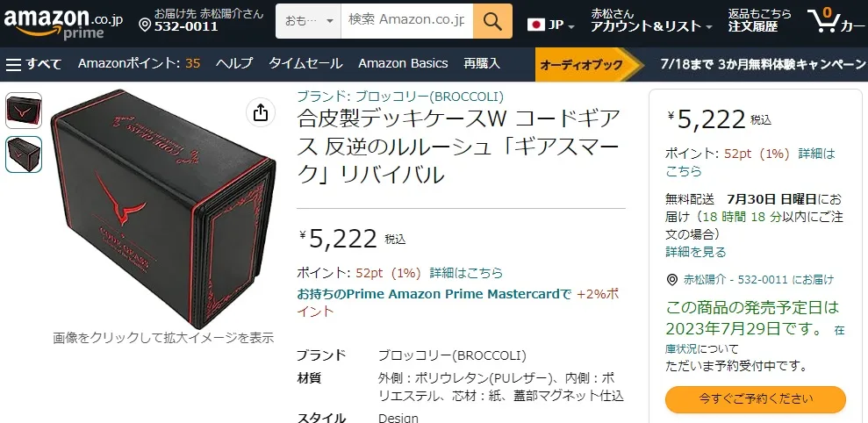Click the Japan flag language icon
This screenshot has height=423, width=868.
click(536, 25)
